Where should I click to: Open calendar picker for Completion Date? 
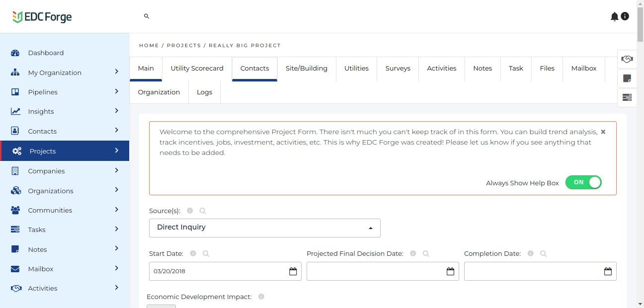[608, 271]
